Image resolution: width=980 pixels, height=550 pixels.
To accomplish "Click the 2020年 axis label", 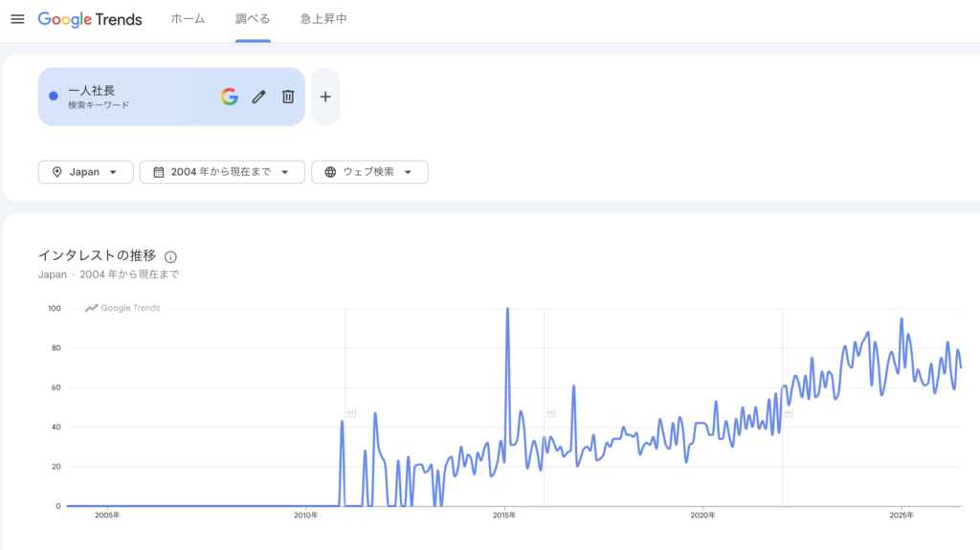I will 702,516.
